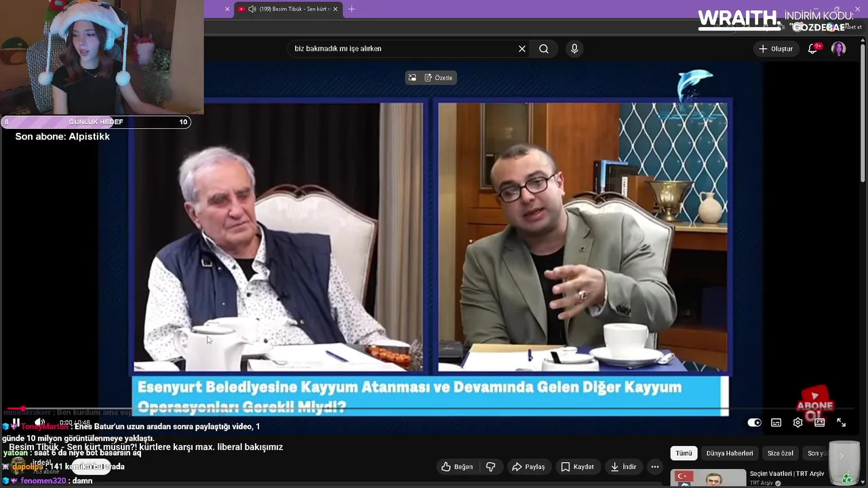
Task: Click the GÜNLÜK HEDEF goal bar
Action: (96, 122)
